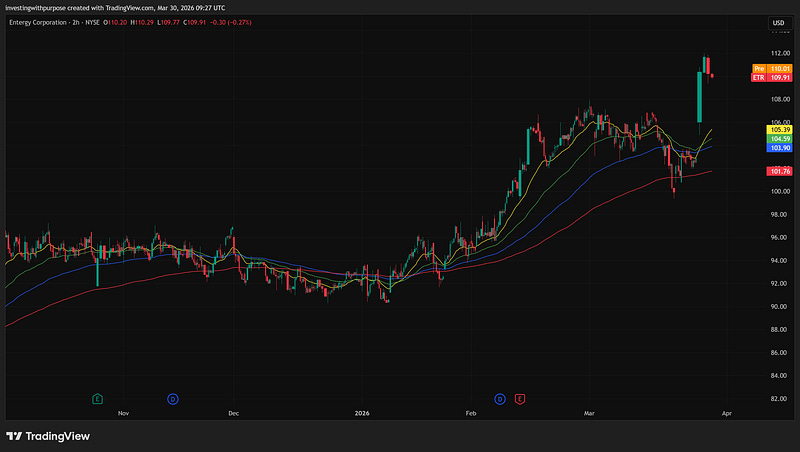Click the green earnings E marker near Nov
800x452 pixels.
click(97, 399)
